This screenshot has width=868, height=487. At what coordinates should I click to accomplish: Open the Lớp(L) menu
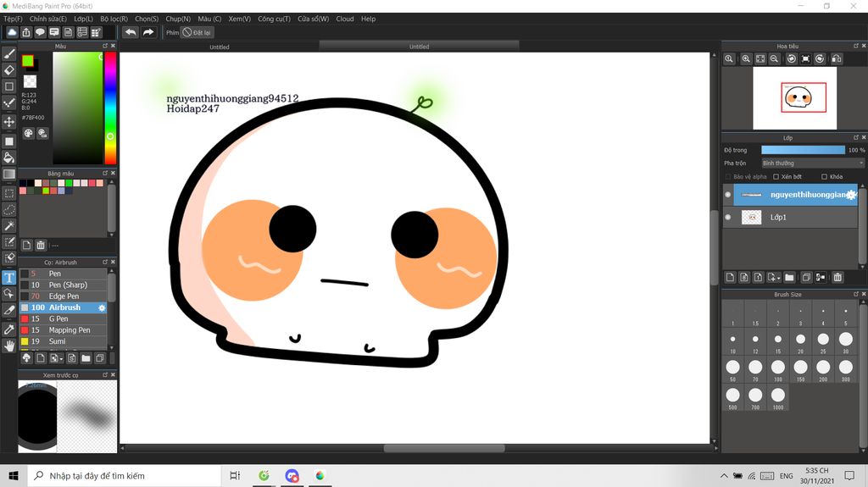click(84, 19)
